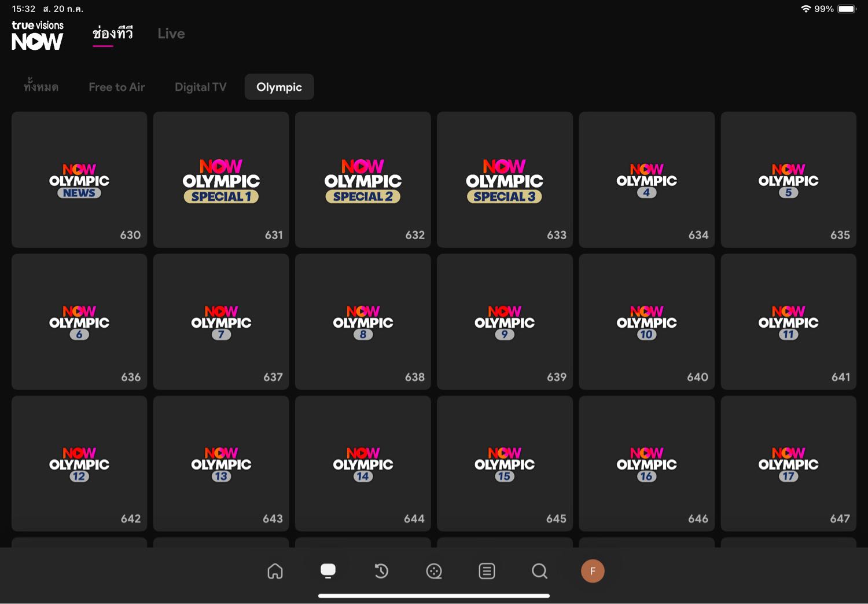Open the profile avatar labeled F
Viewport: 868px width, 604px height.
point(593,571)
